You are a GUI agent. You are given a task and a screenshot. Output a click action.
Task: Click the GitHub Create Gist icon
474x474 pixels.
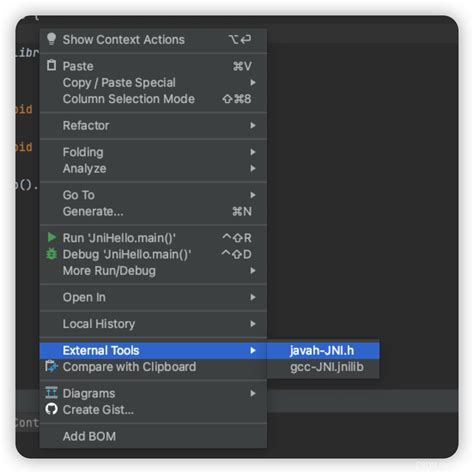[51, 409]
